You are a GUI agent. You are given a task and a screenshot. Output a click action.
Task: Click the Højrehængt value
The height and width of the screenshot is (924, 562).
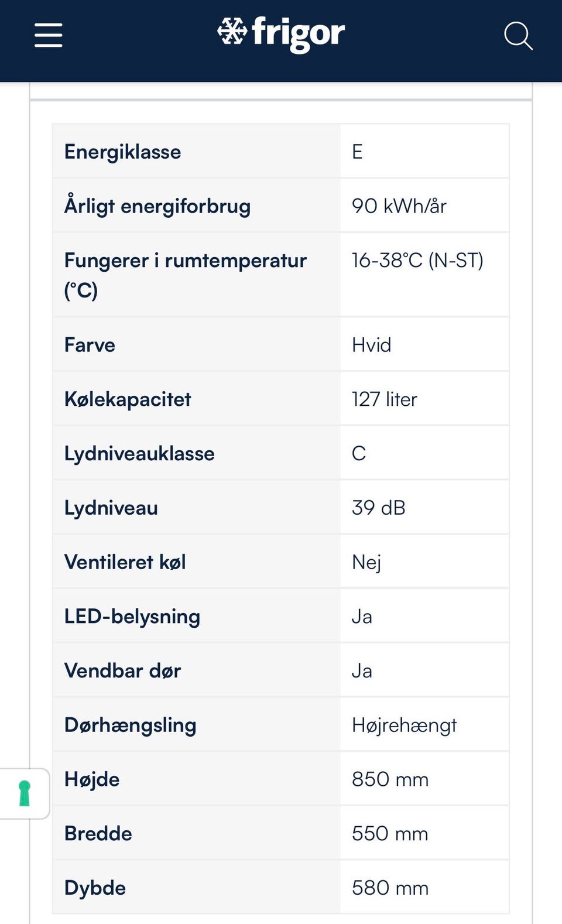coord(404,725)
